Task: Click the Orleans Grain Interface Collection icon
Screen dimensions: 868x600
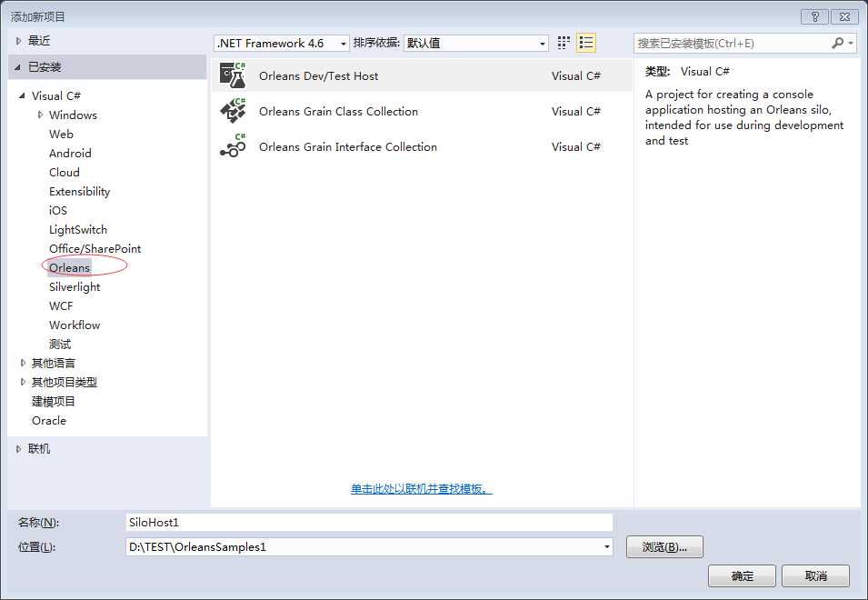Action: click(233, 146)
